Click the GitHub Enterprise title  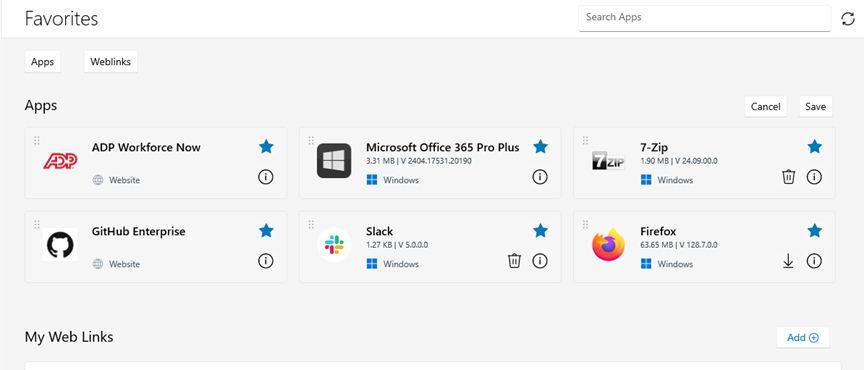pyautogui.click(x=138, y=232)
